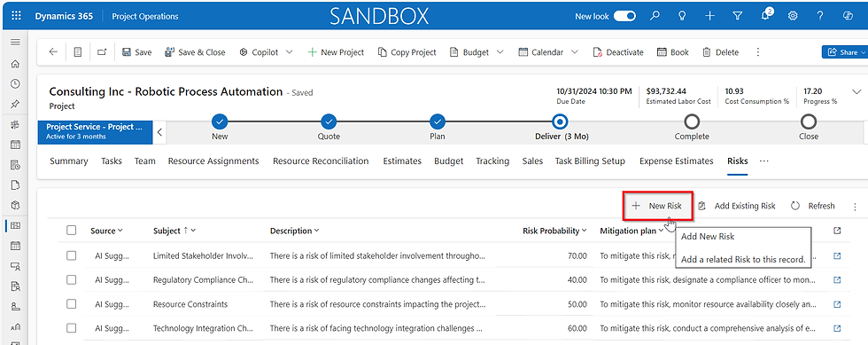Click Copy Project
This screenshot has width=868, height=345.
click(x=407, y=52)
